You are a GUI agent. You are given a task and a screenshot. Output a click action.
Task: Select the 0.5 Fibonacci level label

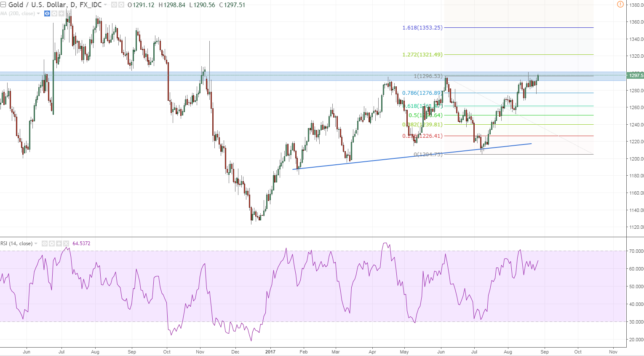tap(426, 115)
